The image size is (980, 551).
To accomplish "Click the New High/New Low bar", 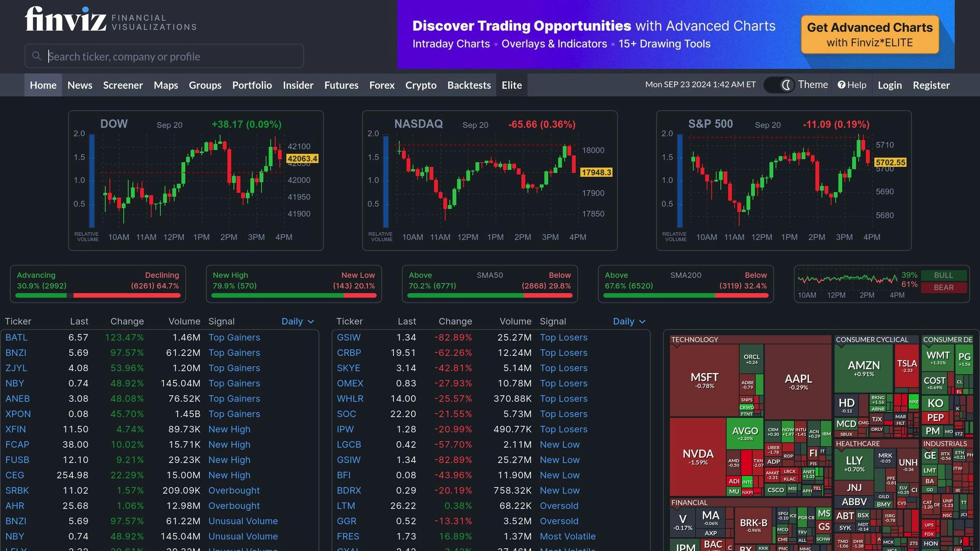I will [294, 296].
